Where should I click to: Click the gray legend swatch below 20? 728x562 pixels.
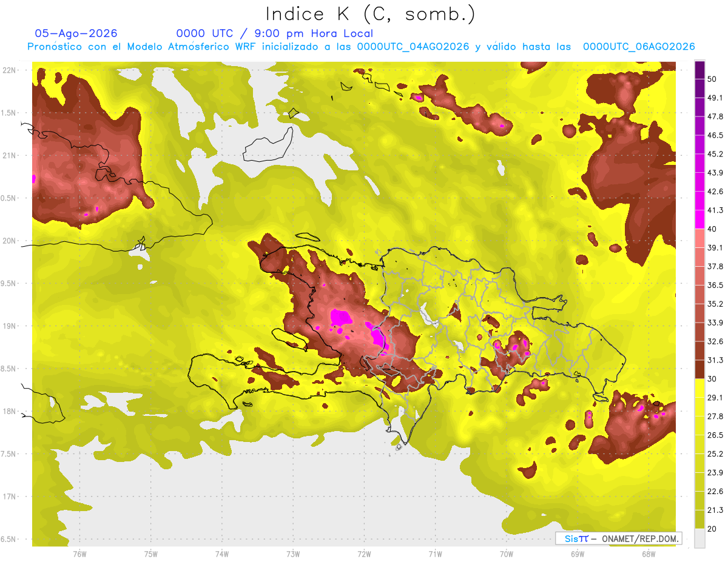pos(699,538)
